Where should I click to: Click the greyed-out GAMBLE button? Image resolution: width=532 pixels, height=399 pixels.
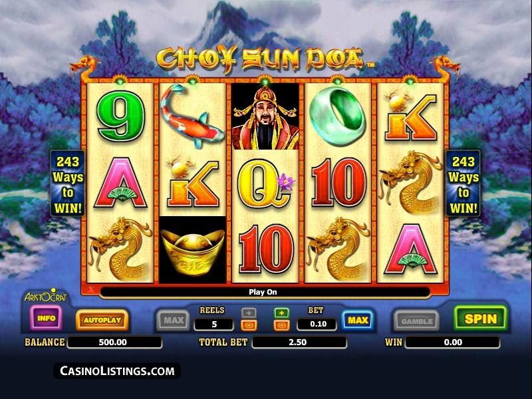point(417,321)
